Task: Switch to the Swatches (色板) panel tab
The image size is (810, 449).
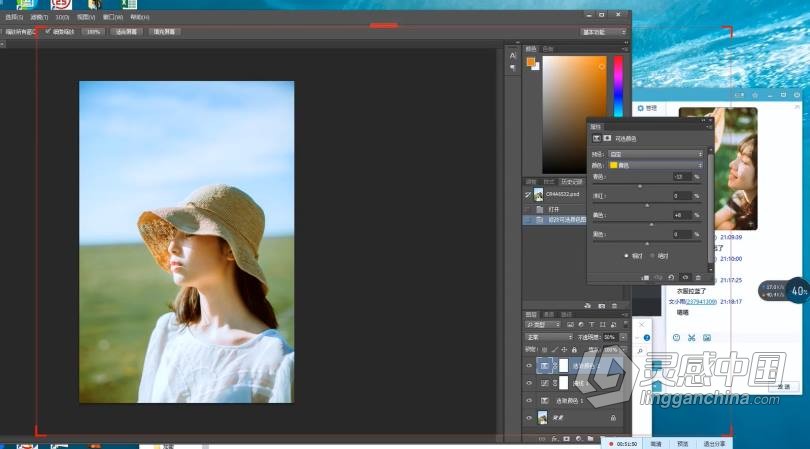Action: 548,49
